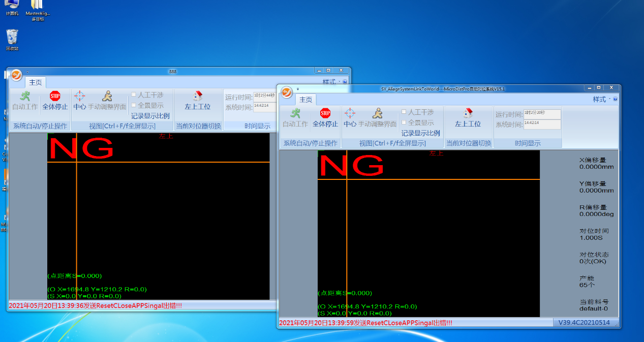The image size is (644, 342).
Task: Select 中心 crosshair icon in front window
Action: (350, 113)
